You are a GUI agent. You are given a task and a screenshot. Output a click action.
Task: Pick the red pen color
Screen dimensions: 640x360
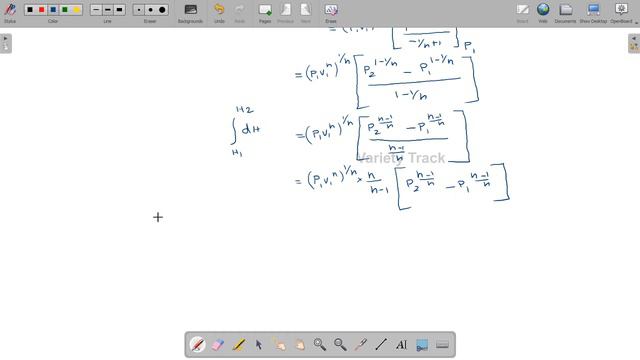pyautogui.click(x=41, y=10)
